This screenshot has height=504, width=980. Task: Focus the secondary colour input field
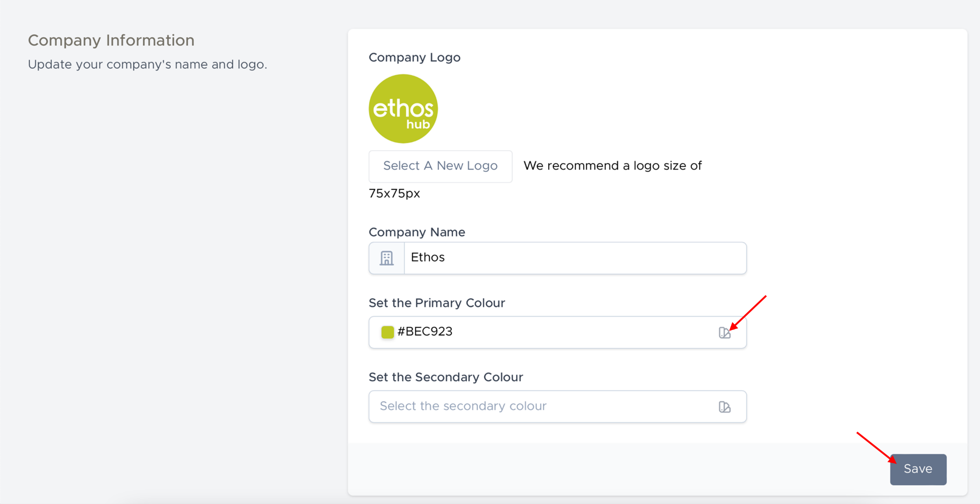tap(542, 407)
